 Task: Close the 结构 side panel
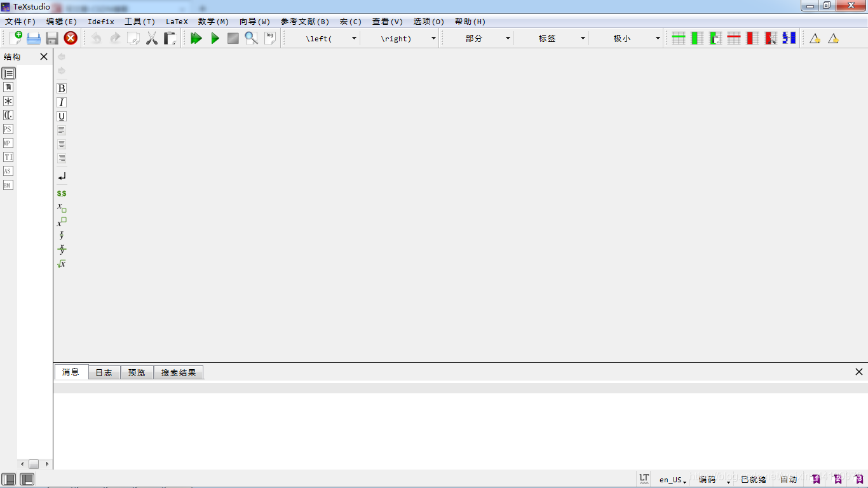[x=44, y=57]
